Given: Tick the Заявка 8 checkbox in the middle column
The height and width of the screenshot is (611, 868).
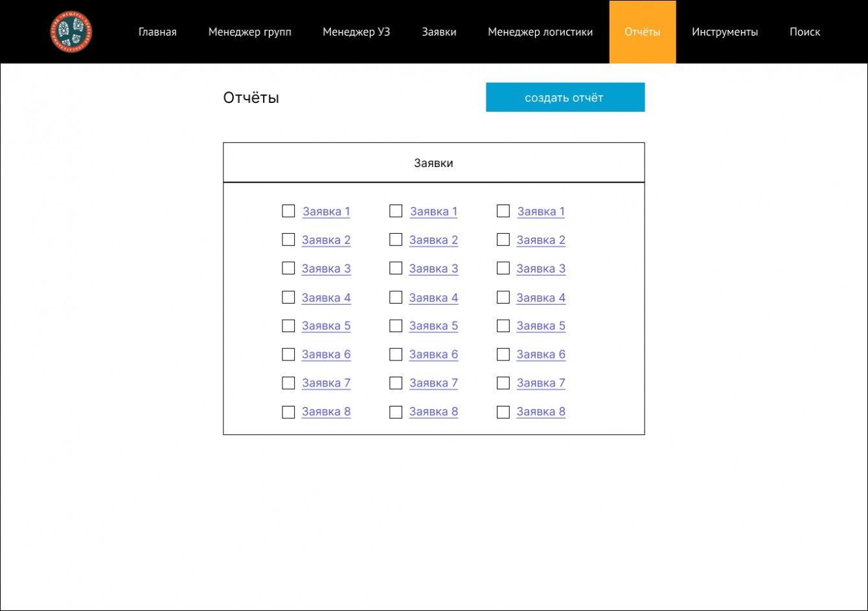Looking at the screenshot, I should (396, 412).
